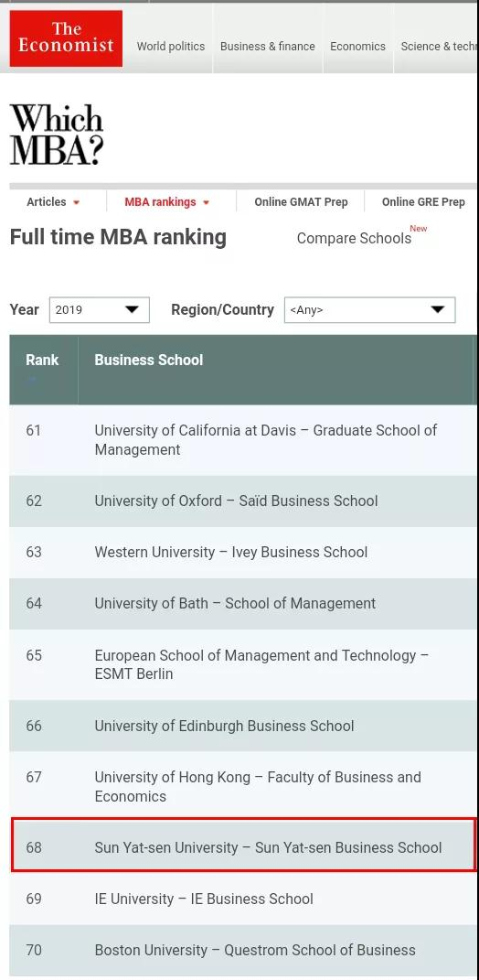Screen dimensions: 479x980
Task: Open University of Oxford Saïd Business School
Action: click(x=236, y=501)
